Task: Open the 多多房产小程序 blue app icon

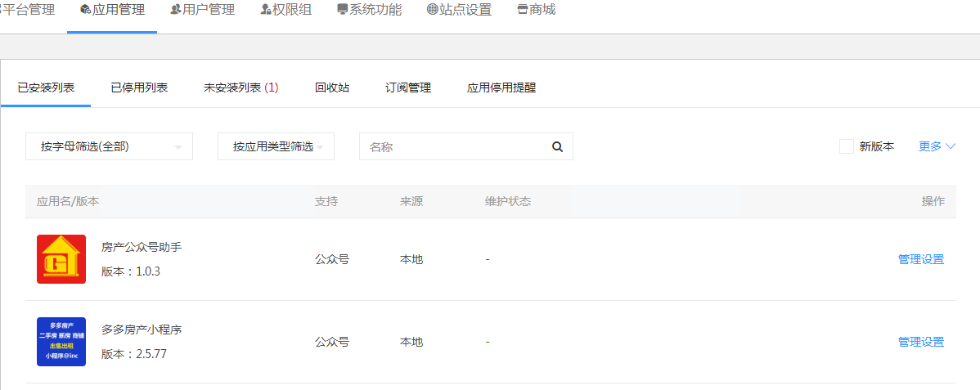Action: 61,342
